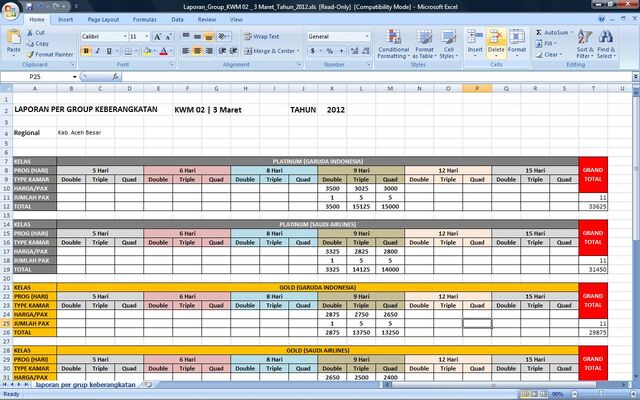Screen dimensions: 640x400
Task: Switch to the Insert tab
Action: [x=65, y=19]
